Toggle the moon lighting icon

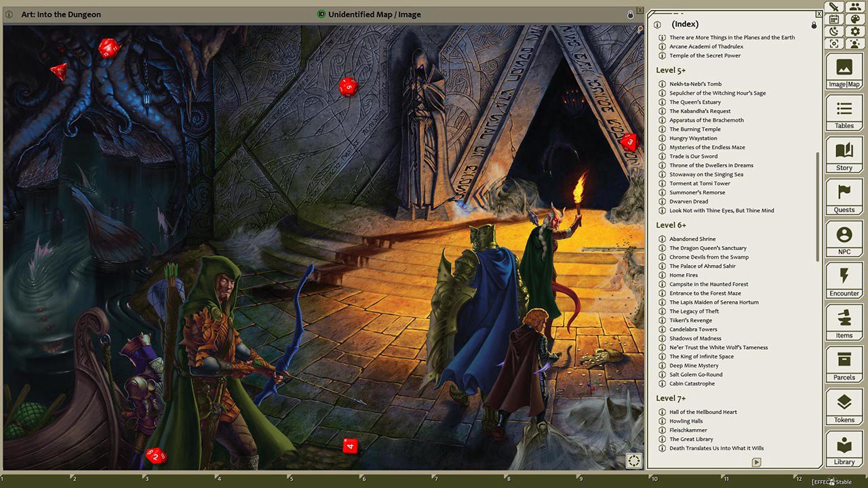pyautogui.click(x=833, y=31)
